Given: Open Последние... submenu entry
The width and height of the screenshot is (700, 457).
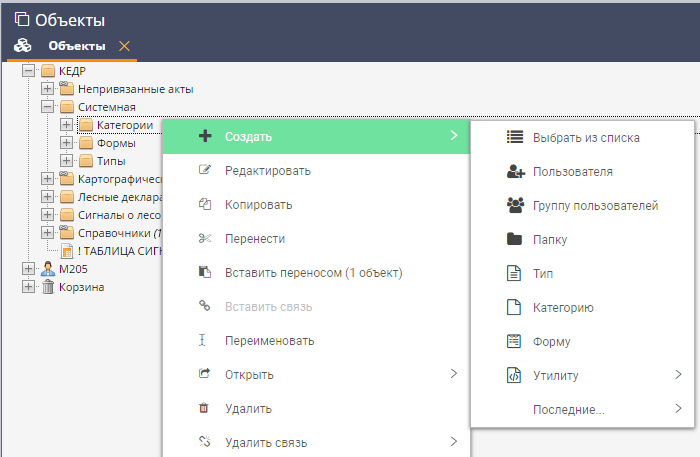Looking at the screenshot, I should tap(568, 409).
